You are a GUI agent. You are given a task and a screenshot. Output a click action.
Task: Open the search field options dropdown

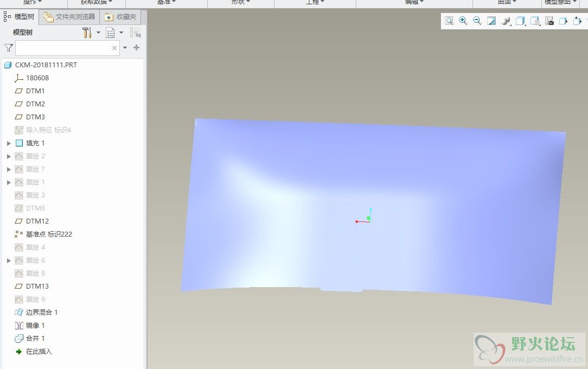125,48
